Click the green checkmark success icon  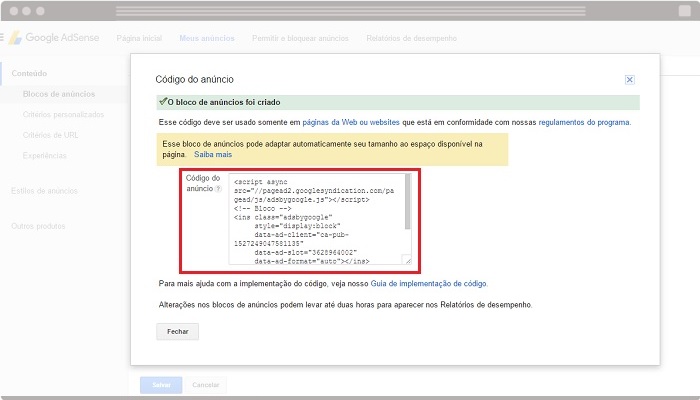click(163, 101)
